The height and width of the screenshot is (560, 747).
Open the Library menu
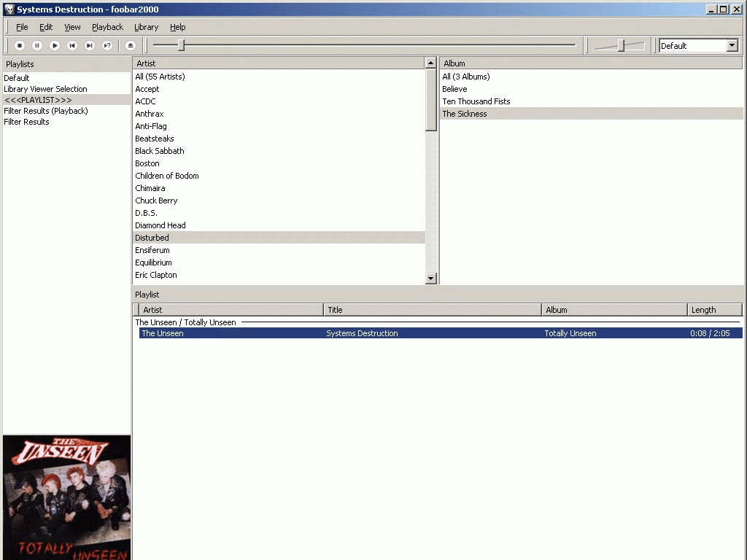[x=146, y=27]
